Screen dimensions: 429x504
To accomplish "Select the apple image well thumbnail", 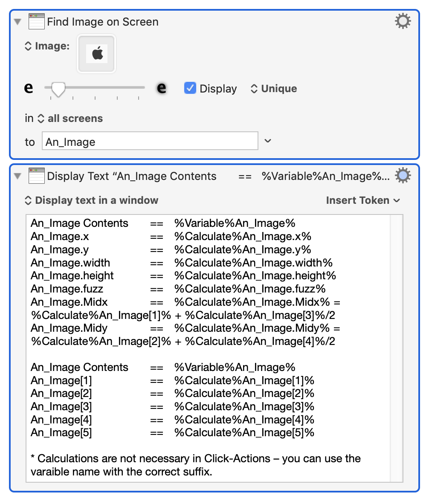I will click(x=96, y=54).
